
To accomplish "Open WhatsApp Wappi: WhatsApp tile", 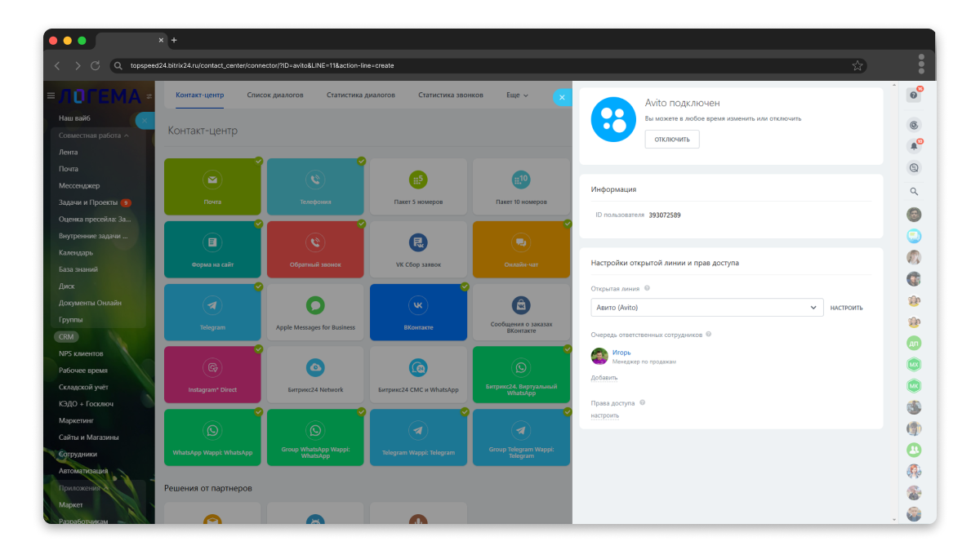I will click(x=212, y=438).
